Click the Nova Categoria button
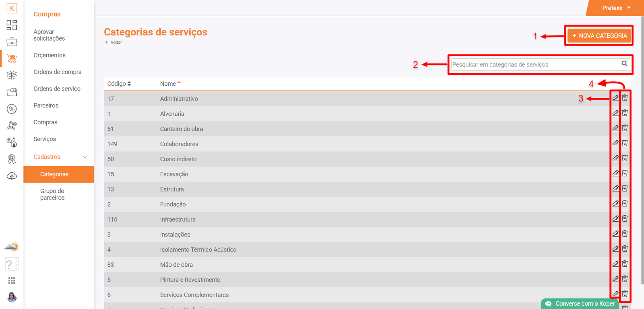The height and width of the screenshot is (309, 644). click(x=599, y=36)
